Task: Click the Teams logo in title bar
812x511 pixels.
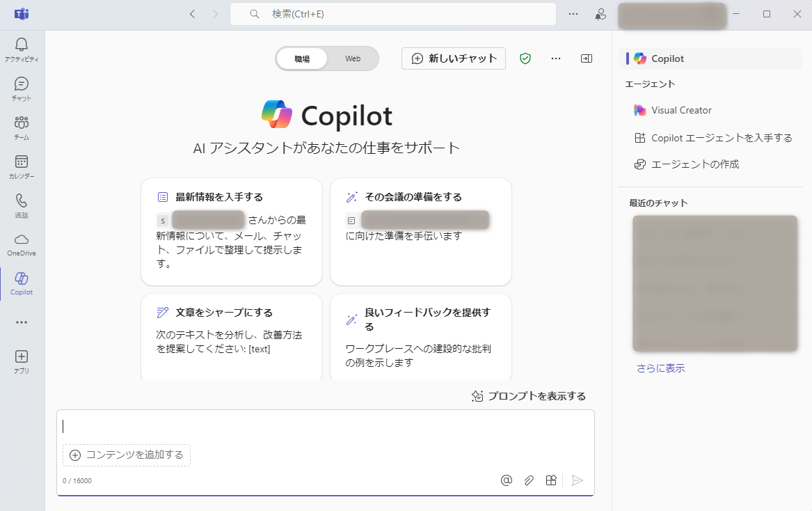Action: (x=22, y=14)
